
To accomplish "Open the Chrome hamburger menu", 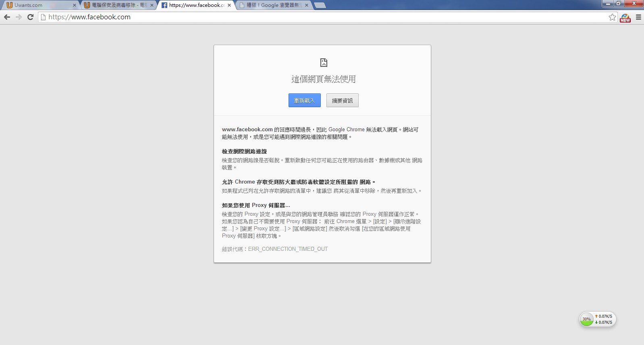I will pyautogui.click(x=638, y=17).
